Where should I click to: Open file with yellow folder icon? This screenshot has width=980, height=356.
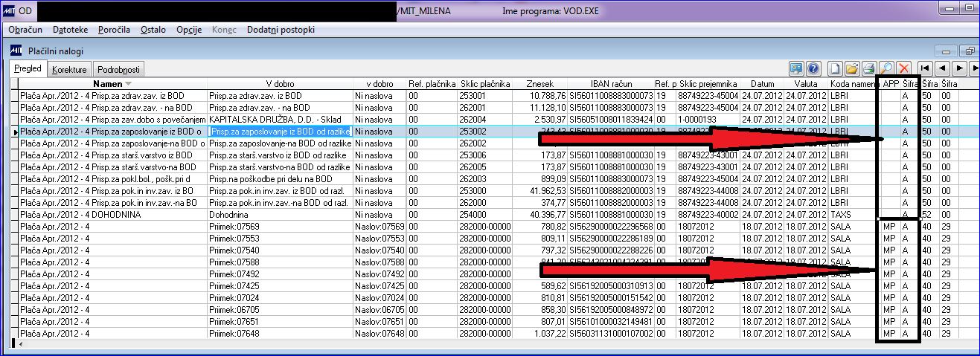853,68
